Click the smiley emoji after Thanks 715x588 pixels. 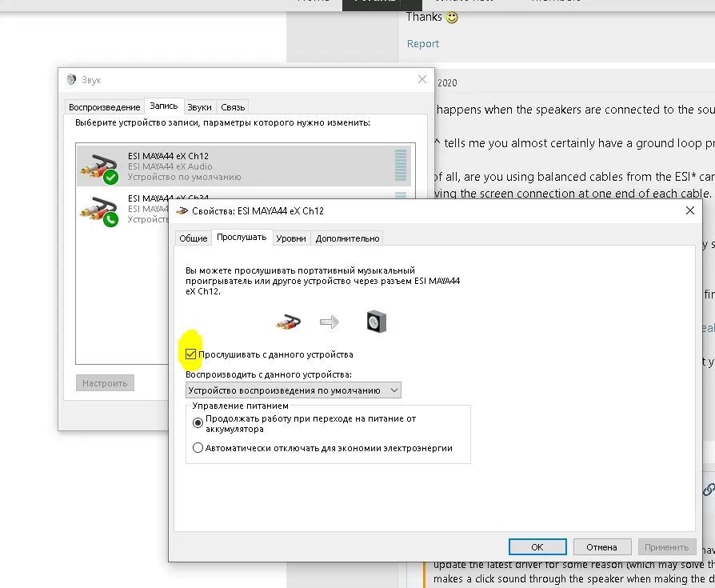click(x=451, y=18)
